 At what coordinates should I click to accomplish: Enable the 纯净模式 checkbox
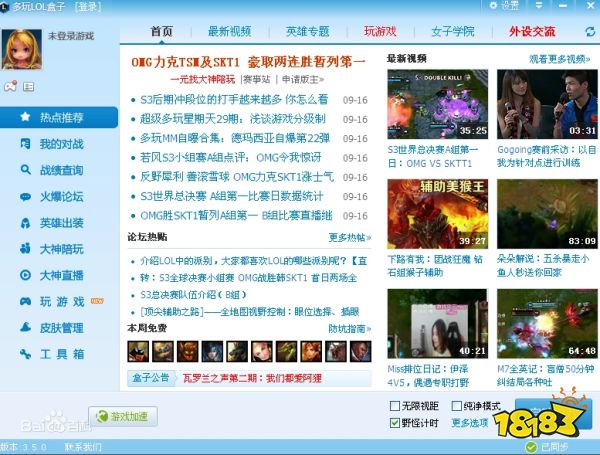(457, 406)
